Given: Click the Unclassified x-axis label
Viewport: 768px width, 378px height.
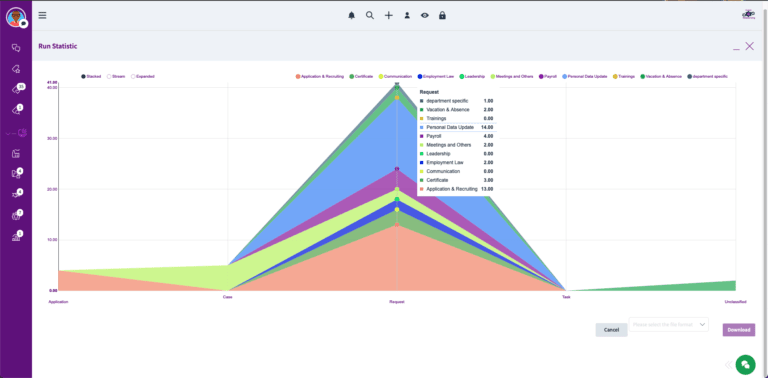Looking at the screenshot, I should 735,302.
